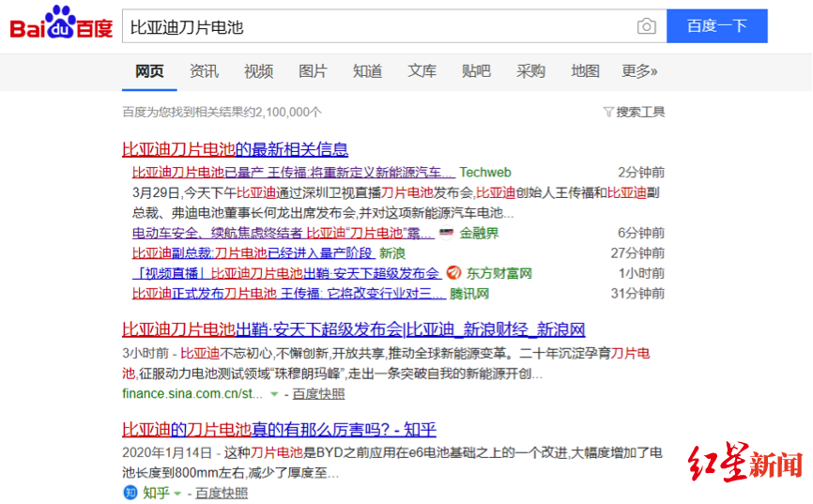Open 搜索工具 search tools

tap(640, 112)
